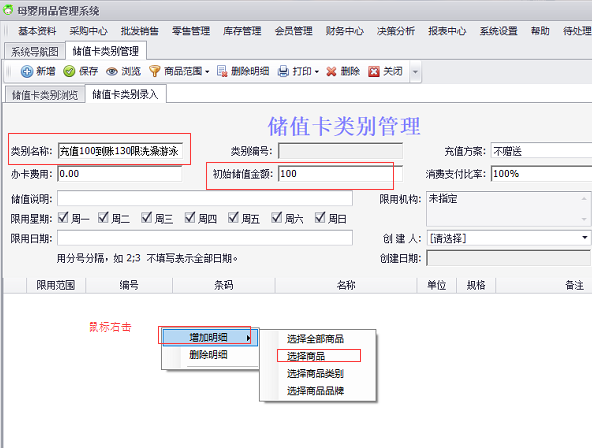Viewport: 592px width, 448px height.
Task: Click the 删除明细 document icon
Action: (222, 71)
